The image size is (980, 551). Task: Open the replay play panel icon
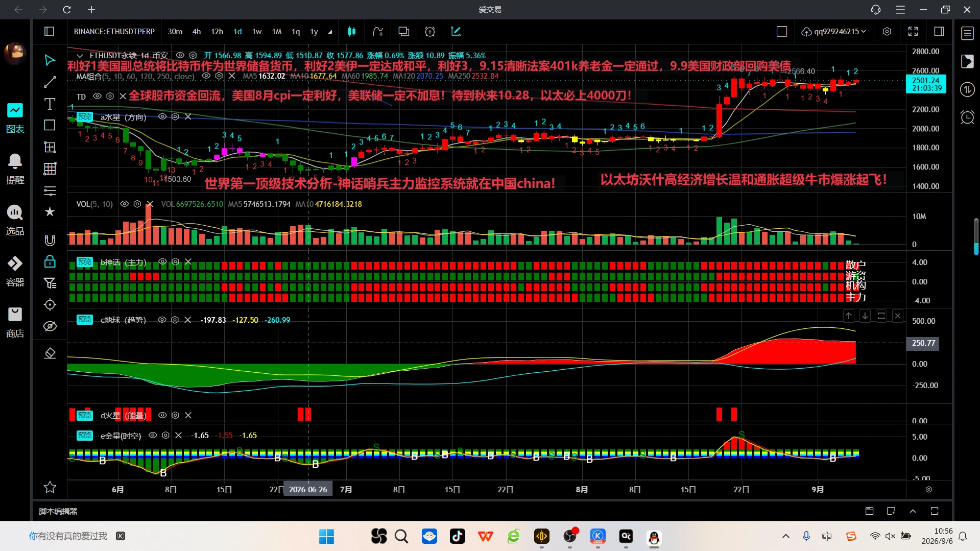(967, 61)
